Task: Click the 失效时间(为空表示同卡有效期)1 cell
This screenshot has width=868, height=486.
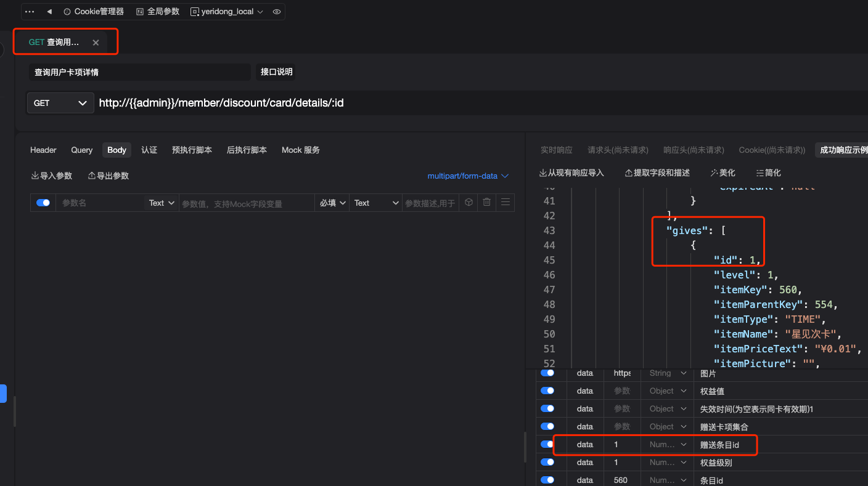Action: (x=782, y=408)
